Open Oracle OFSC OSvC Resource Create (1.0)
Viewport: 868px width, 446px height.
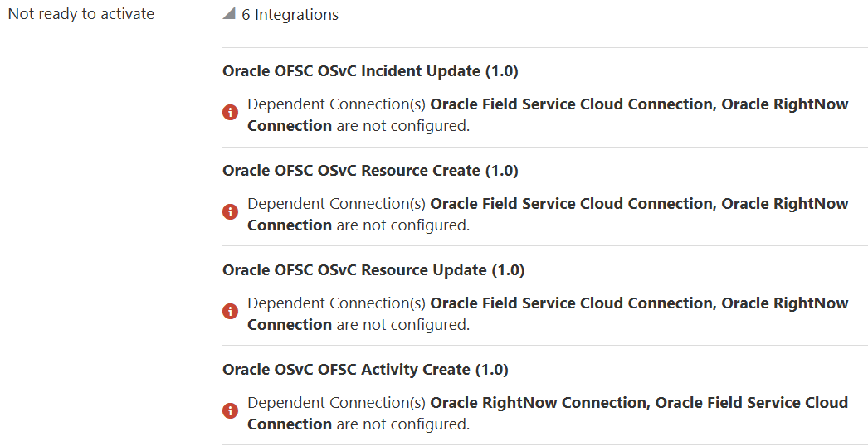point(370,171)
